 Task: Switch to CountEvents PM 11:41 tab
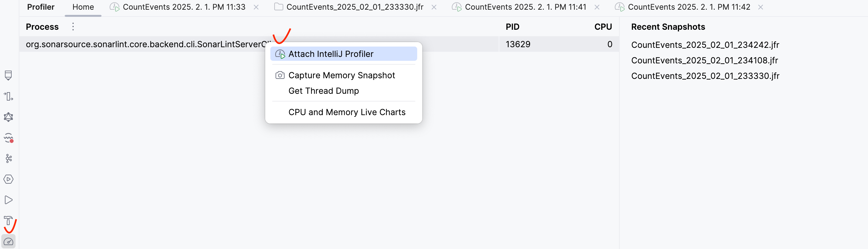(x=525, y=7)
